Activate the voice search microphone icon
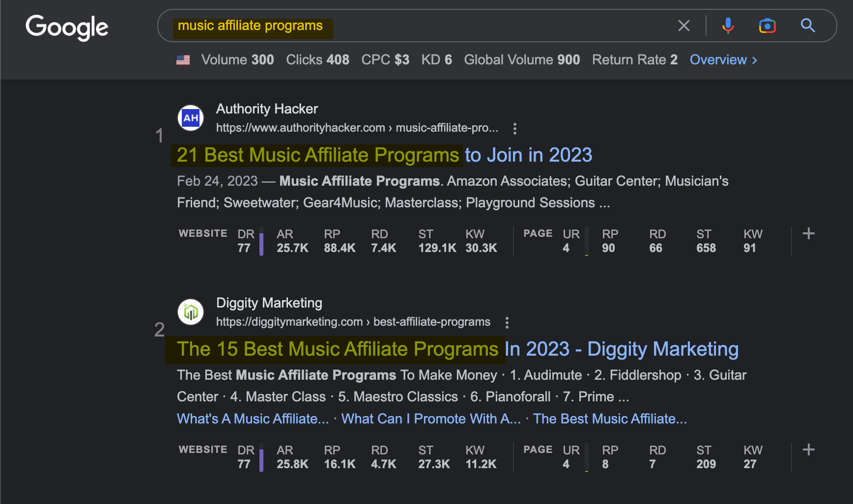This screenshot has height=504, width=853. pyautogui.click(x=728, y=26)
